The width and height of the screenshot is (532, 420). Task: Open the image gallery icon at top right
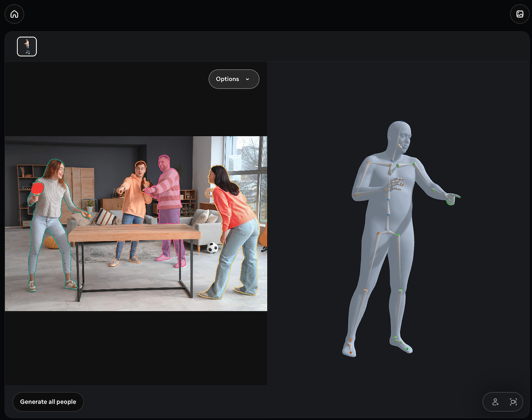click(x=520, y=14)
